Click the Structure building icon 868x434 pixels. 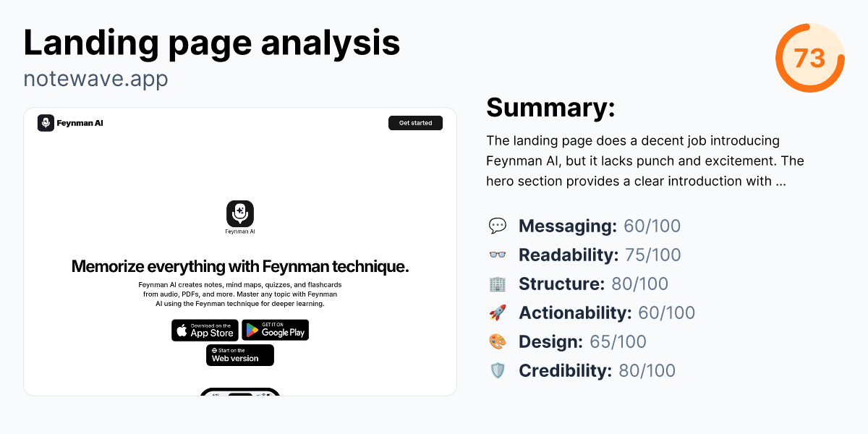[x=498, y=284]
